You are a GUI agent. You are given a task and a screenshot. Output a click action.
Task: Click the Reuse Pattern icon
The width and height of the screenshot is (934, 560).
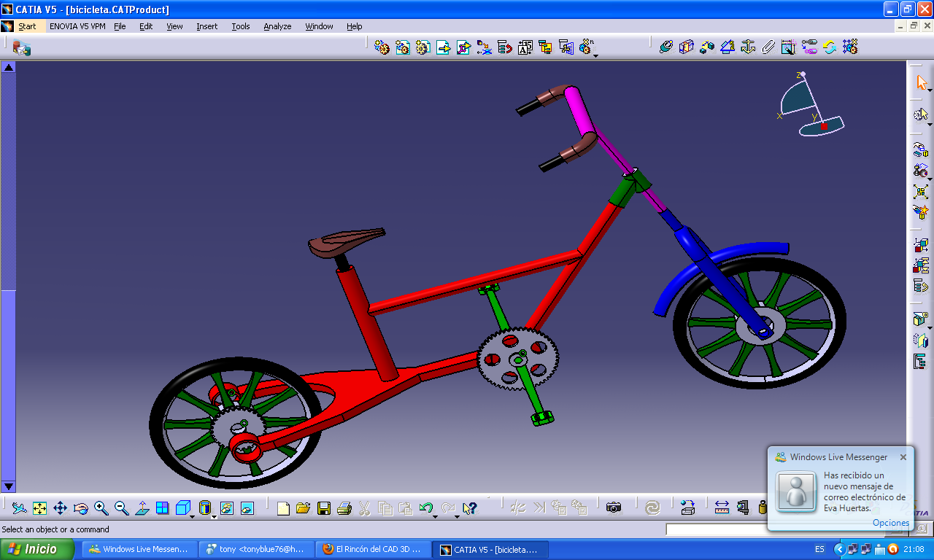[x=849, y=47]
